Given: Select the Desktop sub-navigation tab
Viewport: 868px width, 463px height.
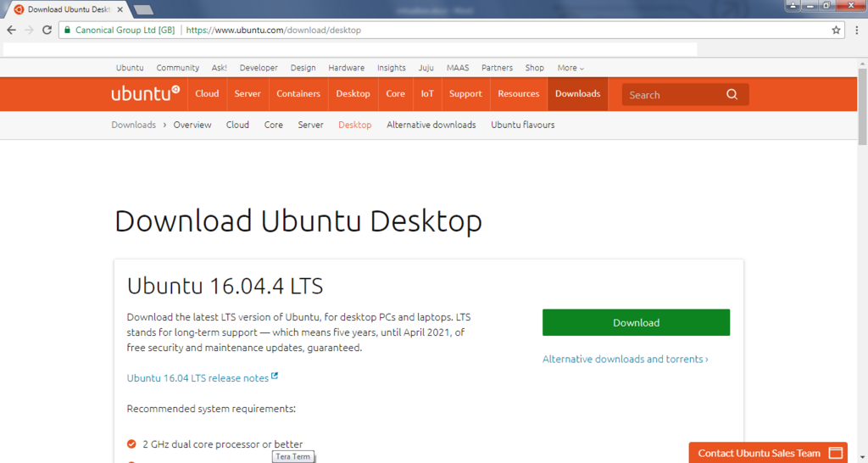Looking at the screenshot, I should (355, 125).
